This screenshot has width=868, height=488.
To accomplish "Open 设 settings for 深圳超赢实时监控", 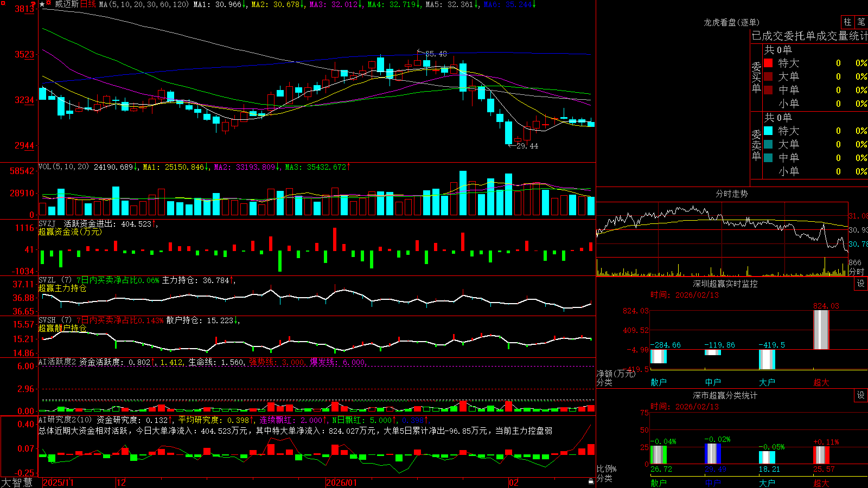I will point(861,284).
